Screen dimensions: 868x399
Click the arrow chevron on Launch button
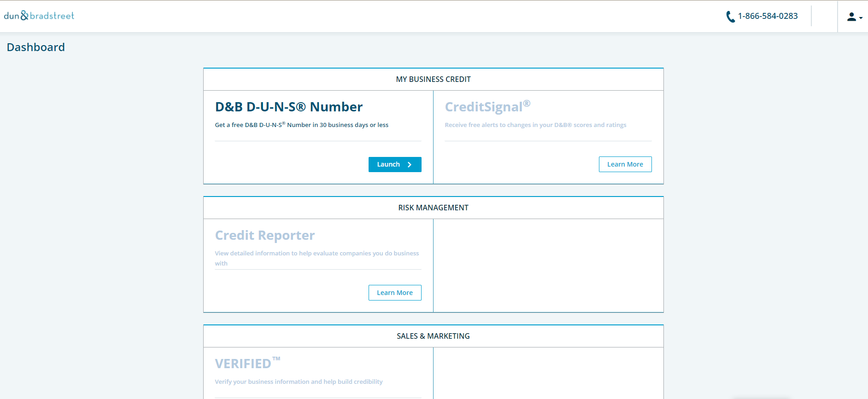(409, 165)
